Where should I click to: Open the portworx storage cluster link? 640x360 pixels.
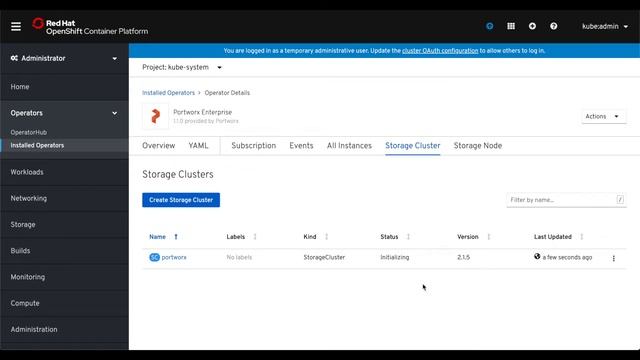174,257
